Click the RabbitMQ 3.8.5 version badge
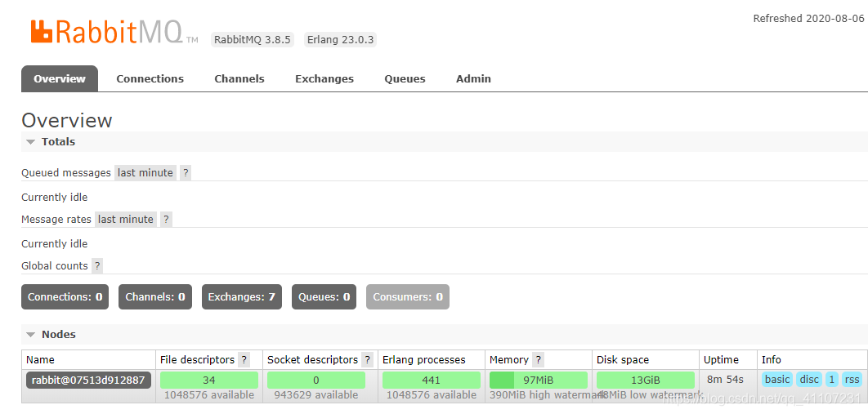868x414 pixels. point(253,40)
